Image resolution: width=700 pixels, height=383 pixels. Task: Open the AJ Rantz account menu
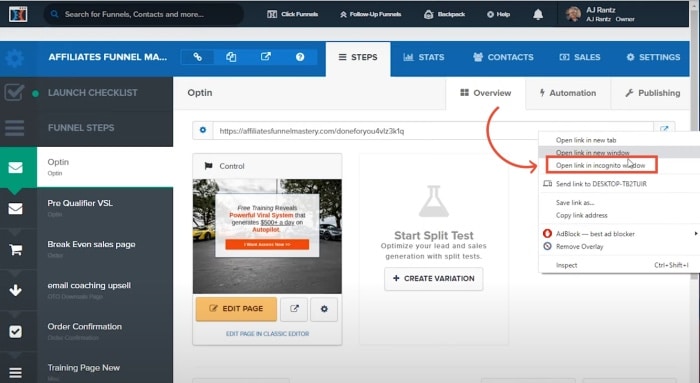[x=601, y=14]
